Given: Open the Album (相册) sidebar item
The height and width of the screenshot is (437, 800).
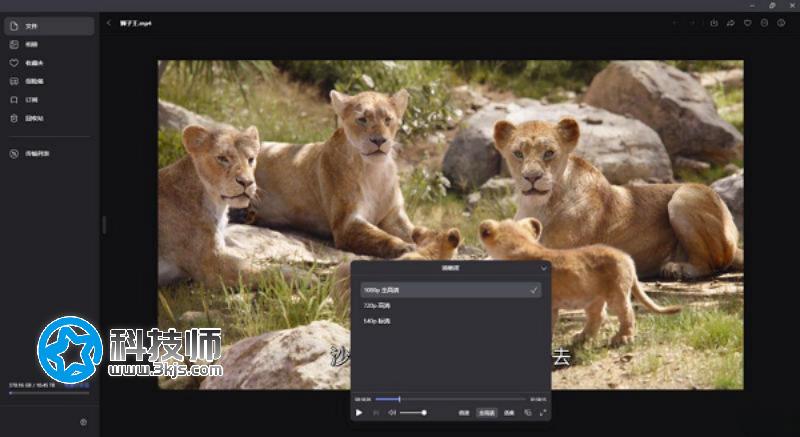Looking at the screenshot, I should (49, 44).
